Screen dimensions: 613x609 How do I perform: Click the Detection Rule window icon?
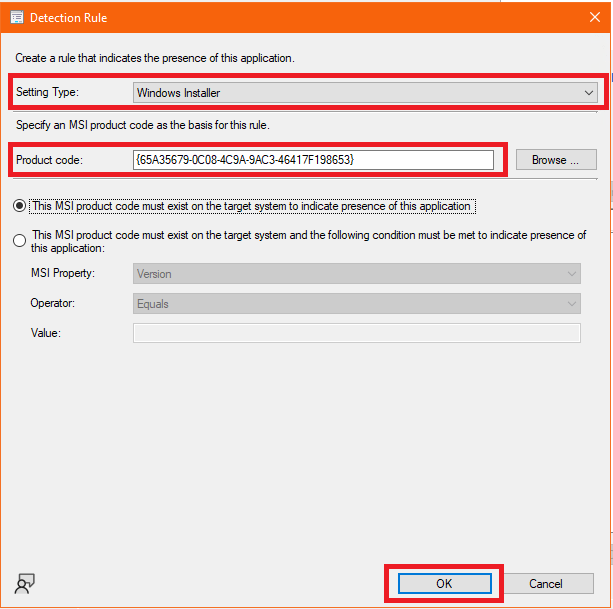pos(17,18)
